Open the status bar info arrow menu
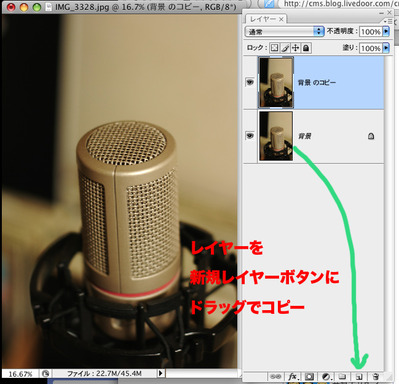This screenshot has width=399, height=384. pyautogui.click(x=161, y=373)
